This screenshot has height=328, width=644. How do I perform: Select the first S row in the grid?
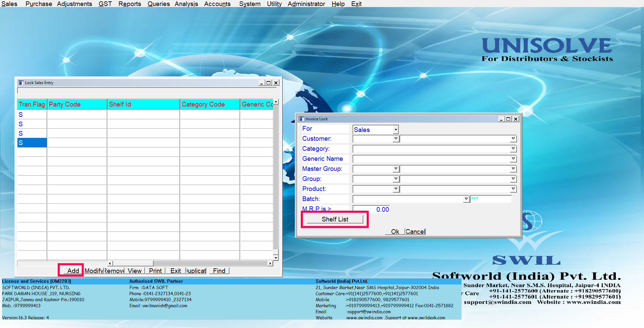pos(32,115)
